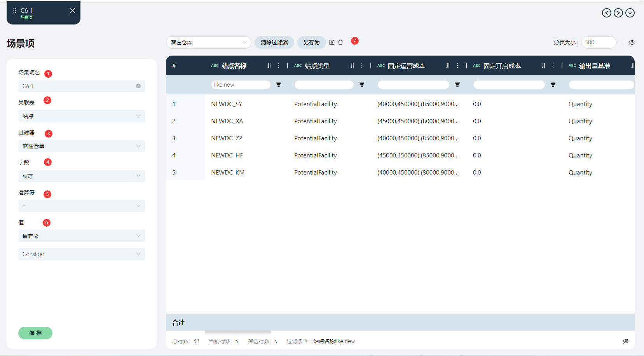Select the NEWDC_ZZ cell
The image size is (644, 356).
tap(227, 138)
